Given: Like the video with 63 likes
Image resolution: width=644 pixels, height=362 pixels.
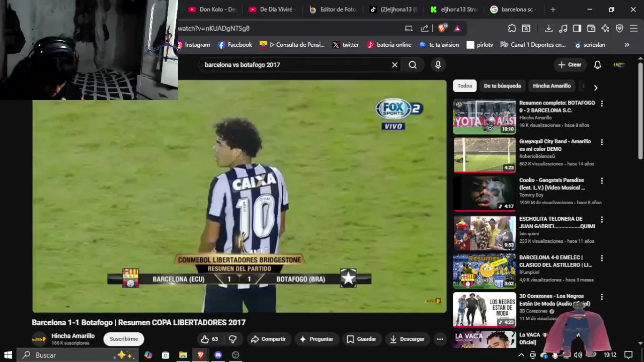Looking at the screenshot, I should pos(209,339).
